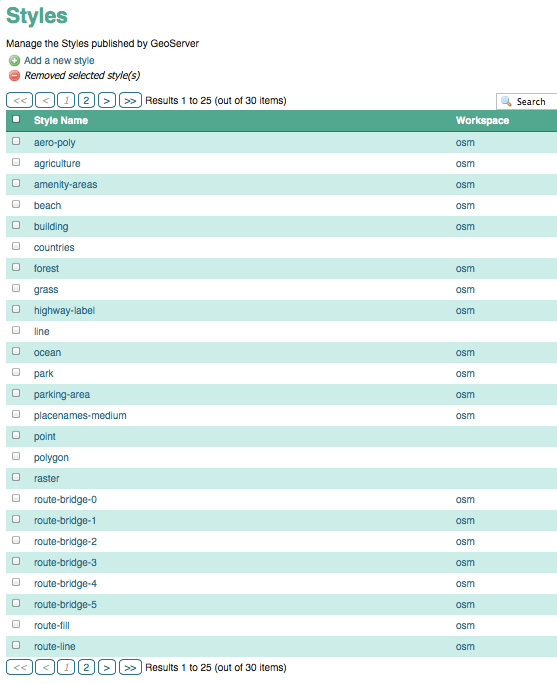The height and width of the screenshot is (684, 557).
Task: Open the placenames-medium style link
Action: point(80,416)
